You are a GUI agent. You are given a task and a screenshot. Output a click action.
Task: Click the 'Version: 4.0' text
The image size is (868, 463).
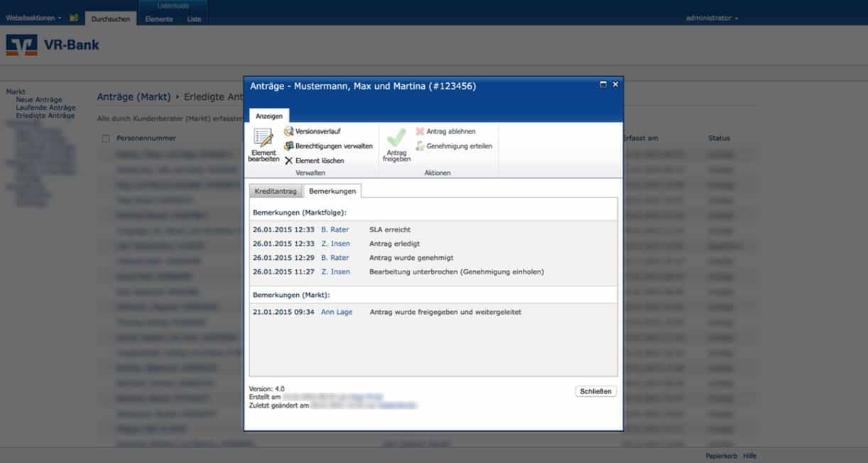(266, 389)
